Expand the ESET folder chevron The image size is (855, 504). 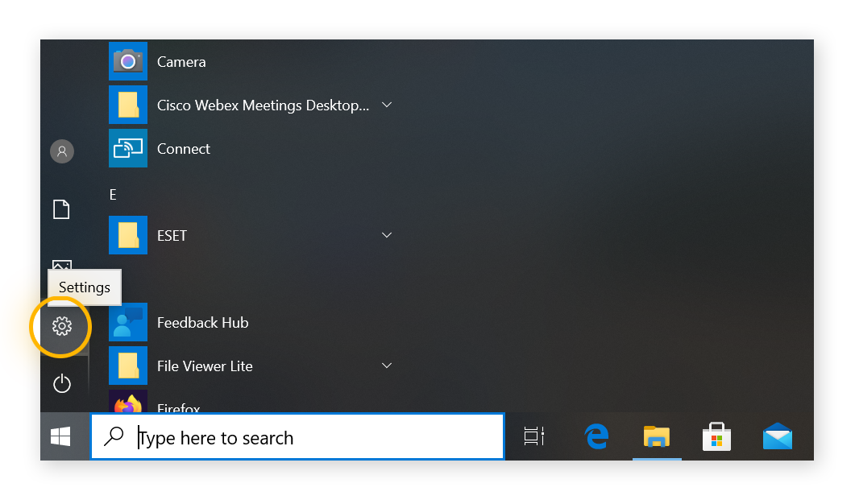(387, 236)
